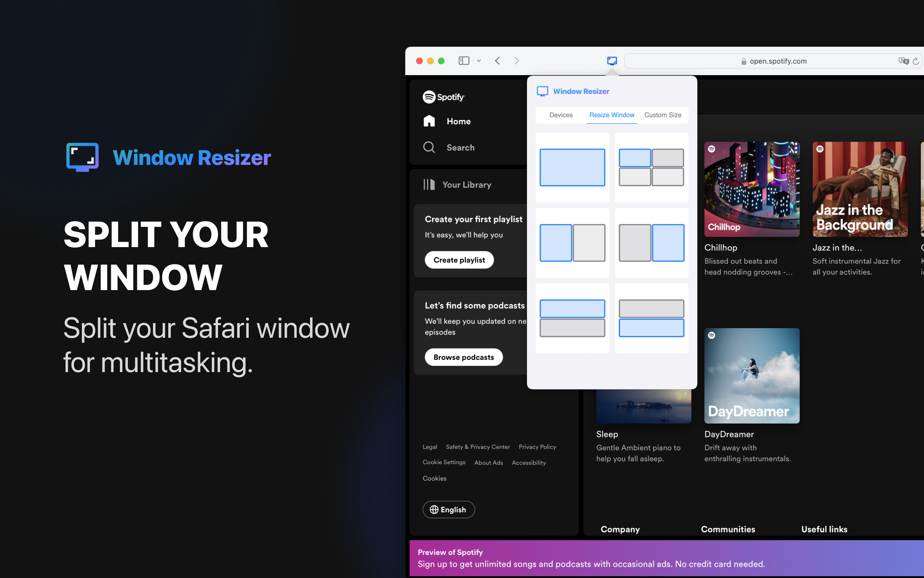Viewport: 924px width, 578px height.
Task: Open the Custom Size tab
Action: point(663,115)
